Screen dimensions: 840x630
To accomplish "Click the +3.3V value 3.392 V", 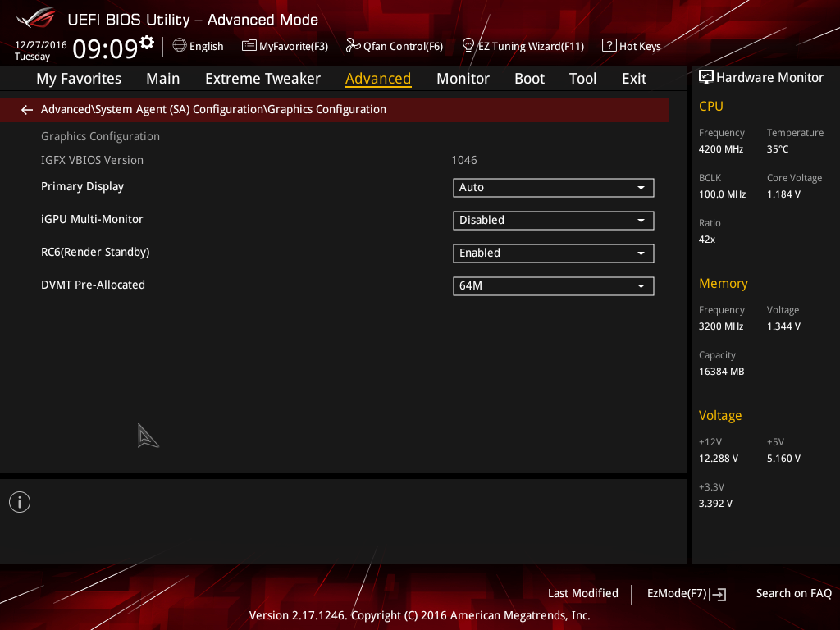I will (x=715, y=504).
